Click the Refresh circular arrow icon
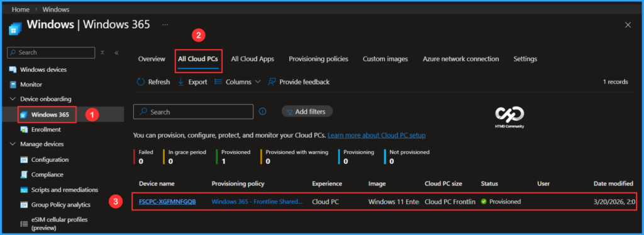644x235 pixels. [x=141, y=82]
